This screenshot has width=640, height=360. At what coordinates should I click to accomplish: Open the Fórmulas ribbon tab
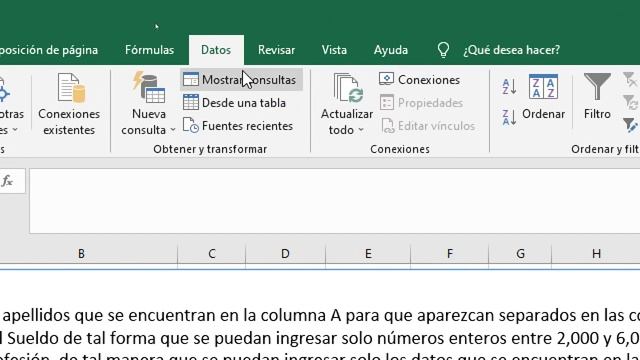click(149, 50)
